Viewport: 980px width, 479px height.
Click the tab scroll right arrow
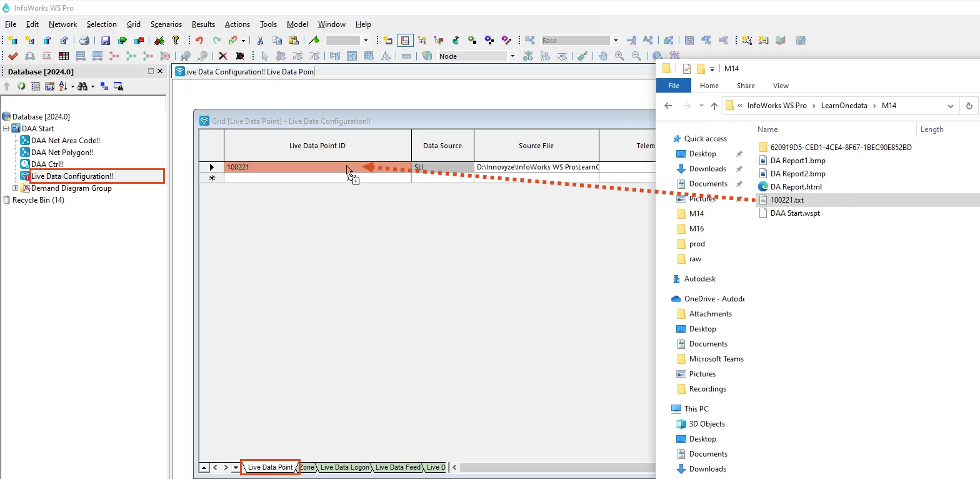click(x=226, y=467)
